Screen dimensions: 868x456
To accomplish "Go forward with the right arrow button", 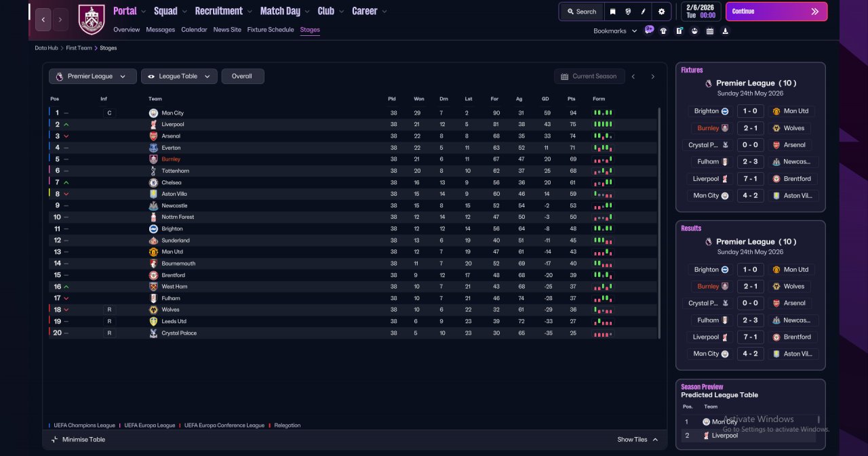I will coord(60,20).
